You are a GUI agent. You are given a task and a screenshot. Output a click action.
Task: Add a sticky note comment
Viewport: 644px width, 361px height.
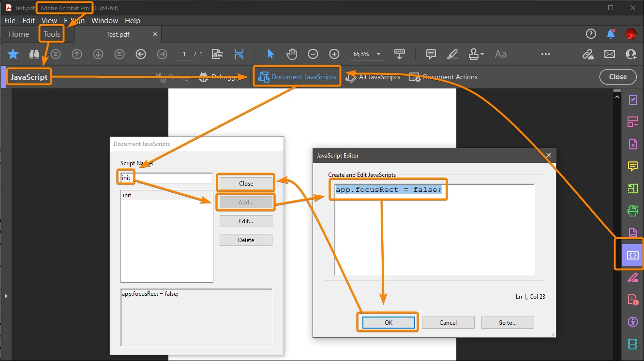[431, 54]
